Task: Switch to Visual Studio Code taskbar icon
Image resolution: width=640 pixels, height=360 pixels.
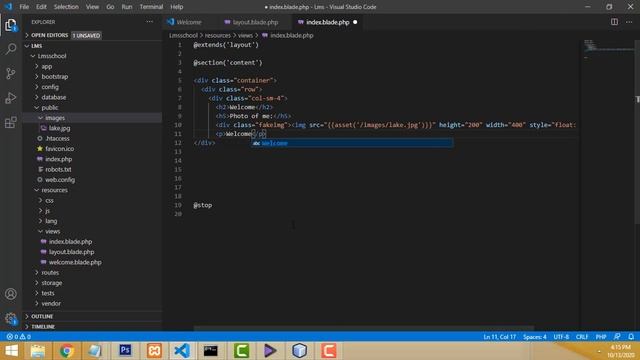Action: 182,351
